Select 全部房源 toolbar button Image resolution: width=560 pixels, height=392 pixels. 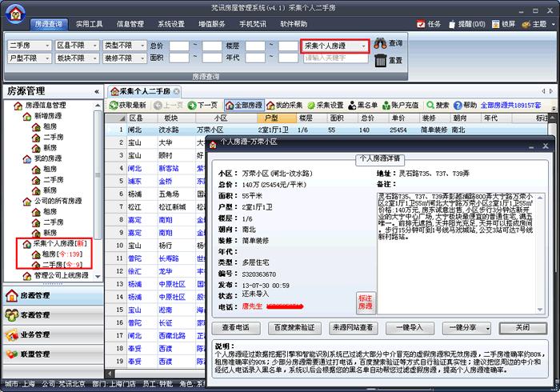244,105
